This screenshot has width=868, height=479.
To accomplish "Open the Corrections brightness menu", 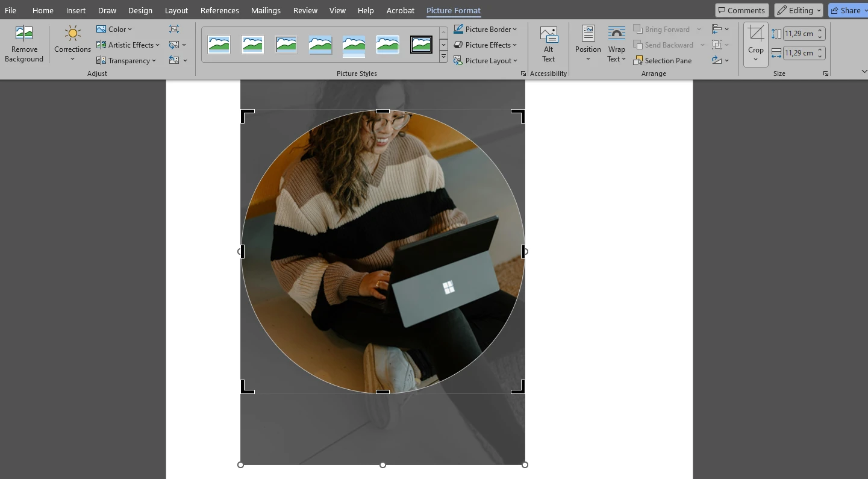I will 72,44.
